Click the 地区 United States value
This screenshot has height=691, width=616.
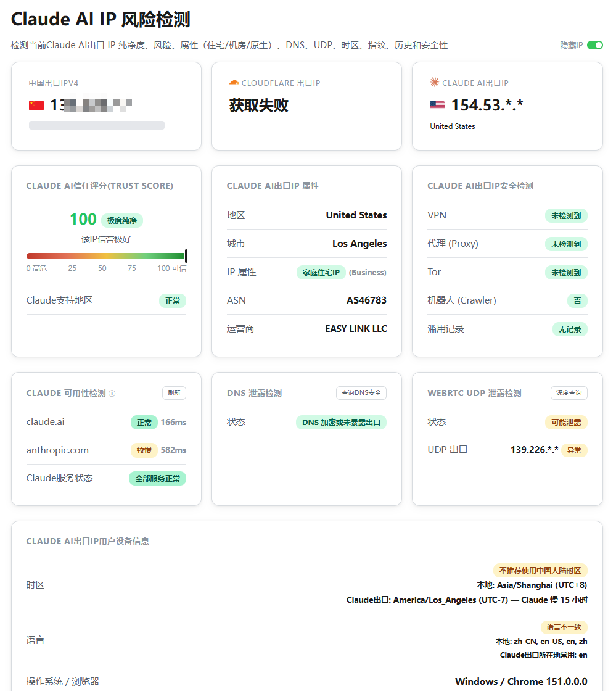[356, 215]
